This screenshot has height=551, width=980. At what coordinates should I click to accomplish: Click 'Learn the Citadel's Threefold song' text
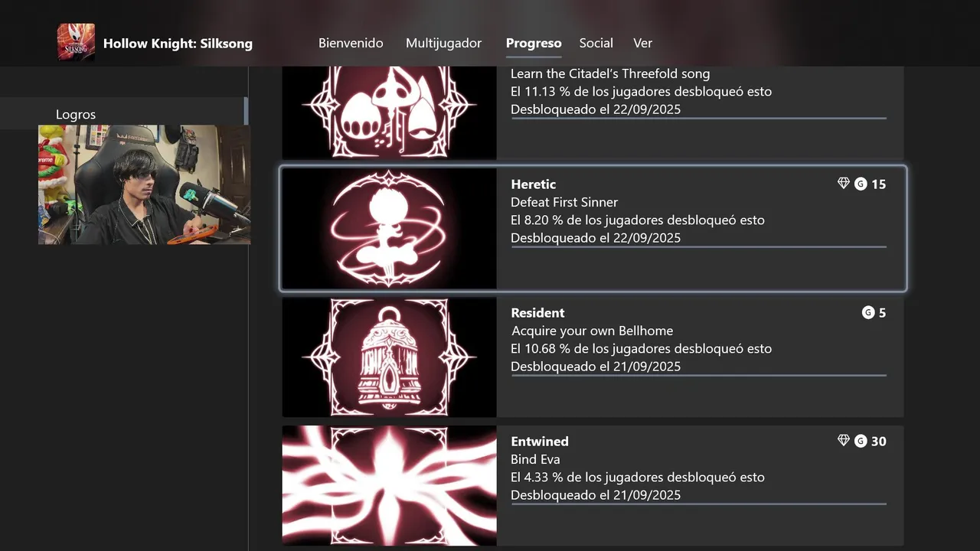tap(610, 73)
